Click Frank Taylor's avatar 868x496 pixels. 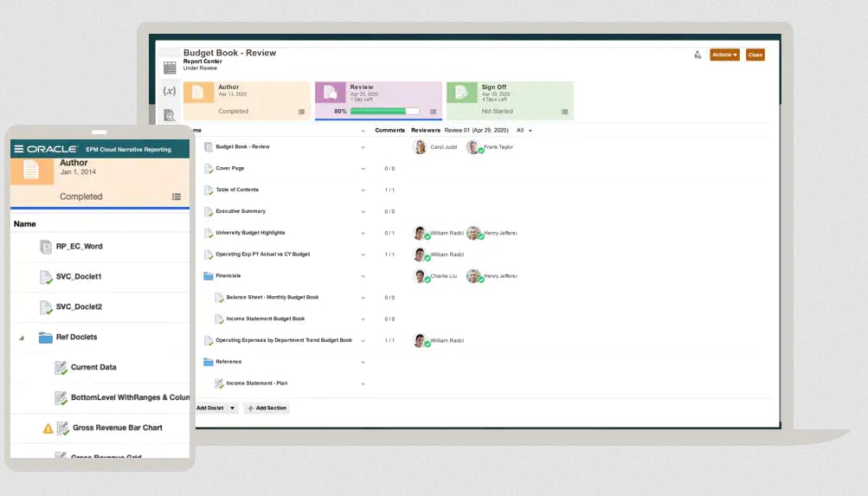click(473, 146)
